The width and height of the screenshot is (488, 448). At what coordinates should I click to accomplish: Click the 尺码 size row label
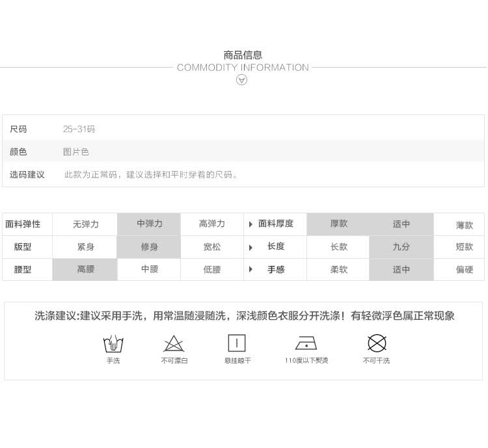click(x=18, y=129)
